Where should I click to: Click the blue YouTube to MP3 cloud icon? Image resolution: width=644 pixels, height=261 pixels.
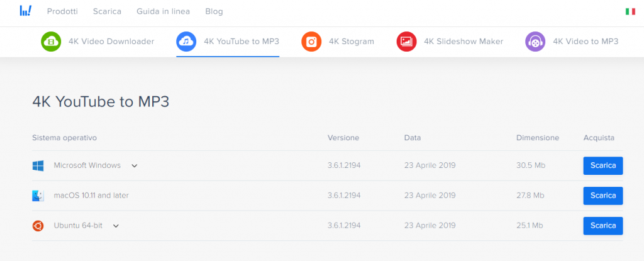[186, 42]
